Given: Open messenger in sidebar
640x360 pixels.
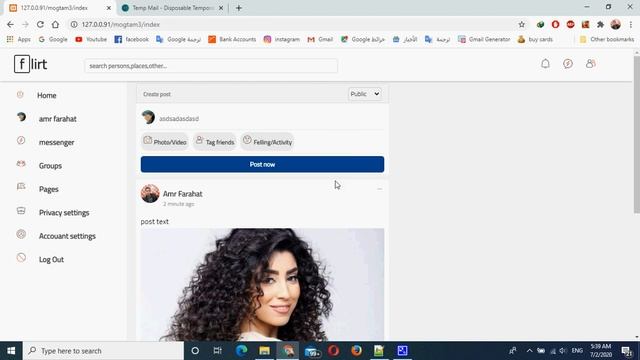Looking at the screenshot, I should (56, 142).
